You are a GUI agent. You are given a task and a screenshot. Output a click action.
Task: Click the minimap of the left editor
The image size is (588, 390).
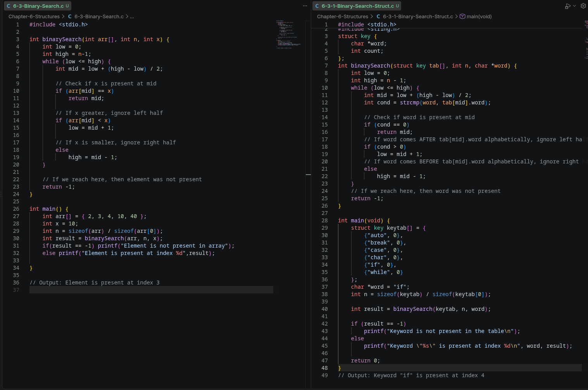pos(288,34)
